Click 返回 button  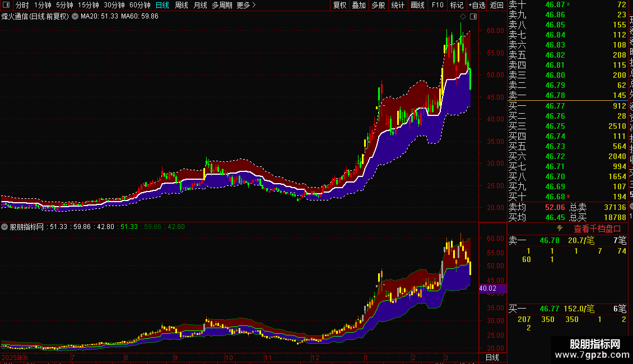[x=496, y=5]
